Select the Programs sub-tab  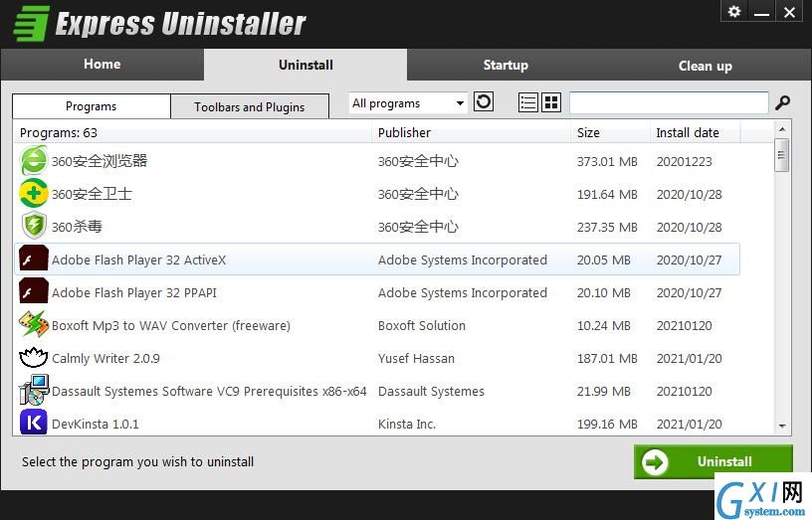(92, 106)
